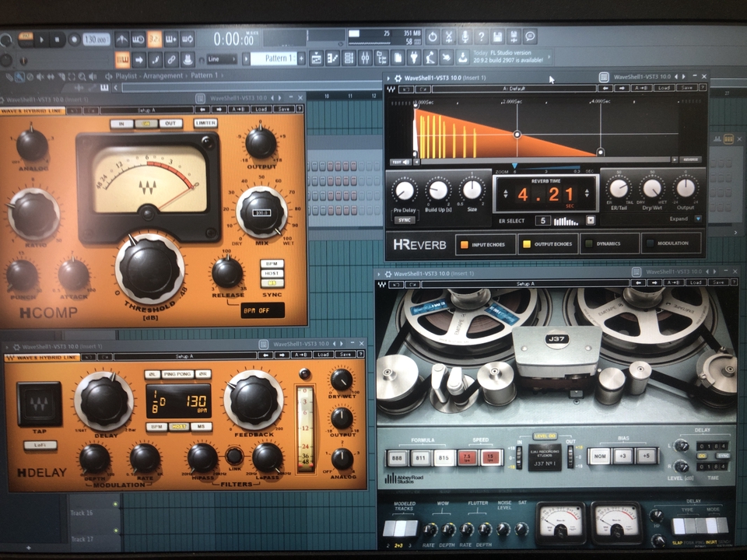Open the HReverb MODULATION tab
747x560 pixels.
click(672, 243)
